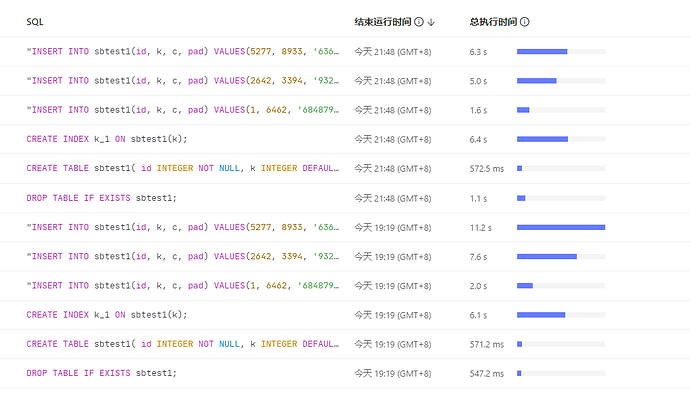The height and width of the screenshot is (396, 690).
Task: Click the sort arrow on 结束运行时间 column
Action: [431, 22]
